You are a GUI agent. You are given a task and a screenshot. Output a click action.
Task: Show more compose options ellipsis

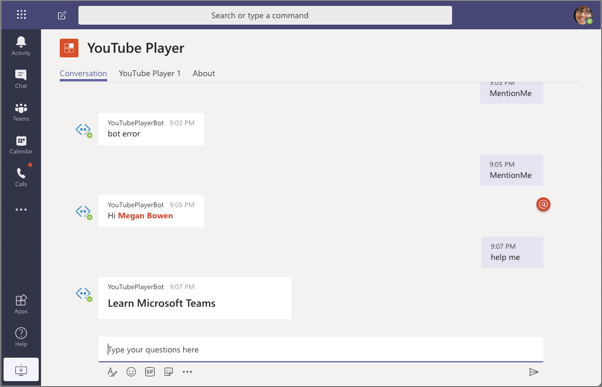click(x=187, y=372)
